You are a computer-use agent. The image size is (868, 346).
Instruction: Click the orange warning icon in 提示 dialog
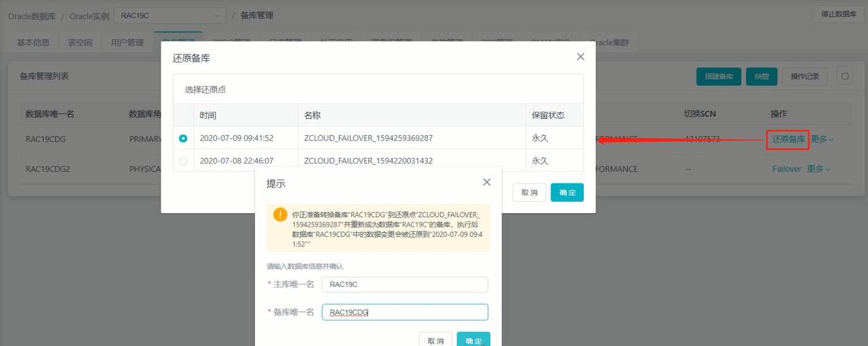(x=280, y=214)
